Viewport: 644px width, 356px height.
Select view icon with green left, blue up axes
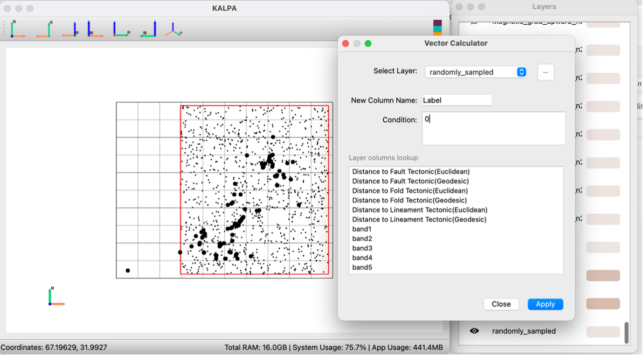tap(148, 29)
